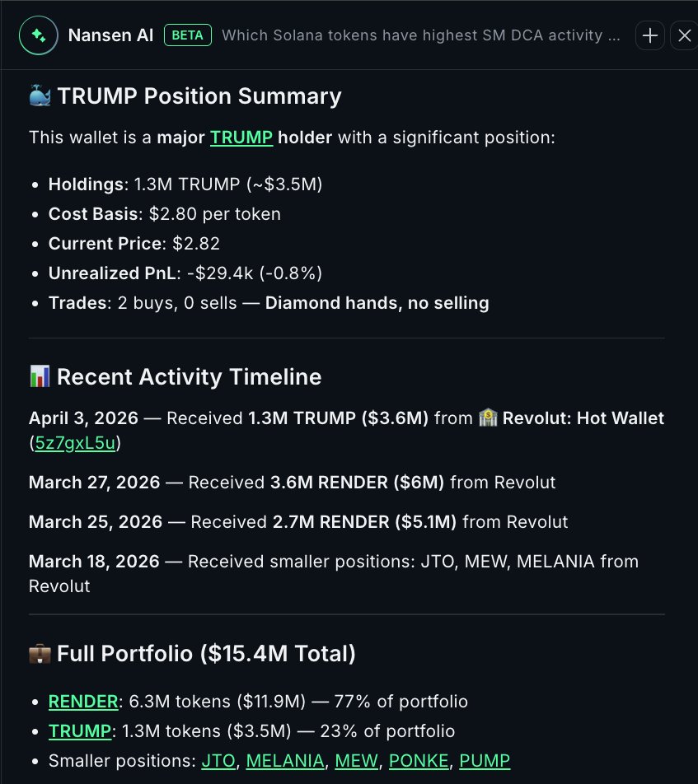Viewport: 698px width, 784px height.
Task: Click the bank icon before Revolut Hot Wallet
Action: point(489,418)
